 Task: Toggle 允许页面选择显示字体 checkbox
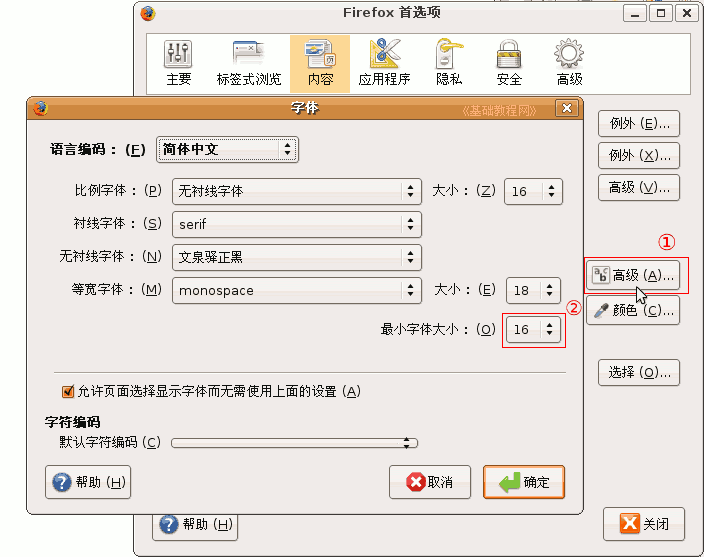(68, 392)
